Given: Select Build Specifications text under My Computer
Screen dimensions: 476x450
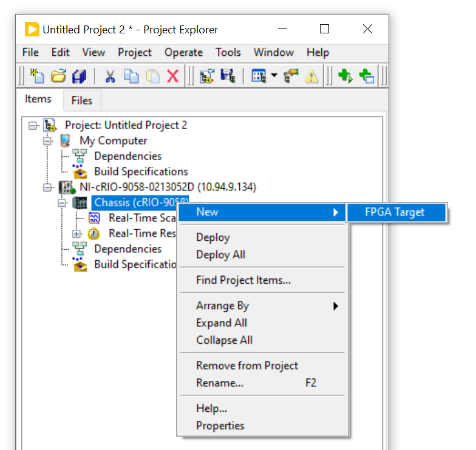Looking at the screenshot, I should tap(141, 172).
